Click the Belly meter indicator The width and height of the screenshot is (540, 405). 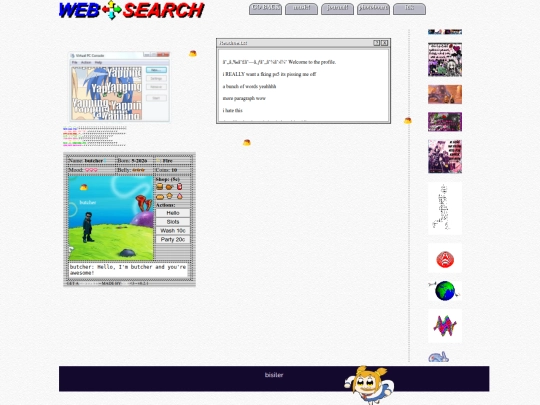point(139,170)
